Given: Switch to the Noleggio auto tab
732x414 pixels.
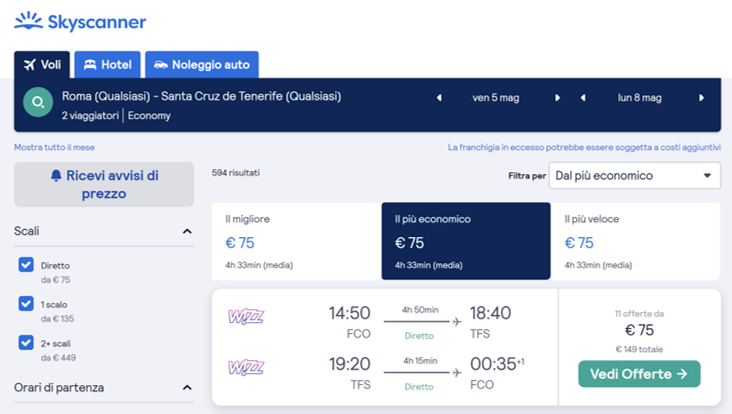Looking at the screenshot, I should click(201, 65).
